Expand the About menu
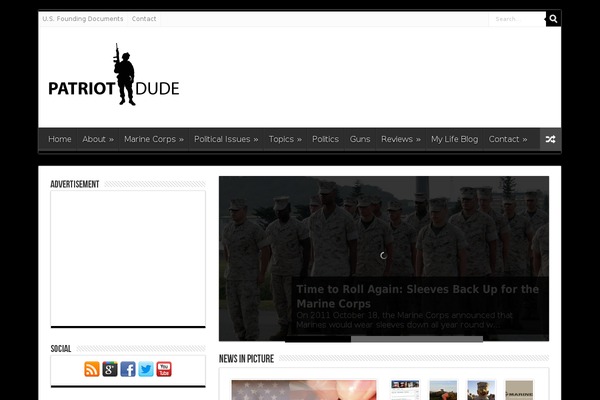The height and width of the screenshot is (400, 600). coord(98,139)
